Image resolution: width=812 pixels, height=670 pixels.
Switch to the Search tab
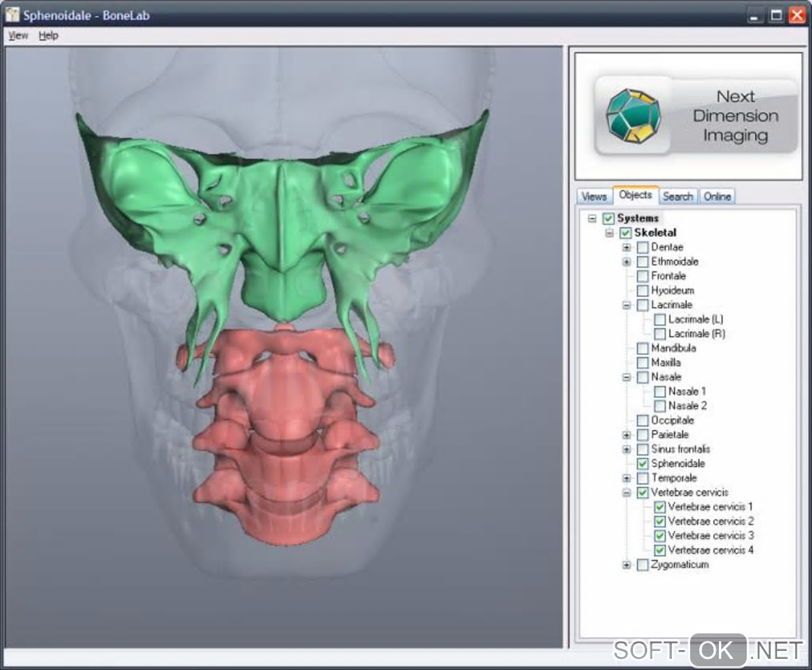[678, 197]
